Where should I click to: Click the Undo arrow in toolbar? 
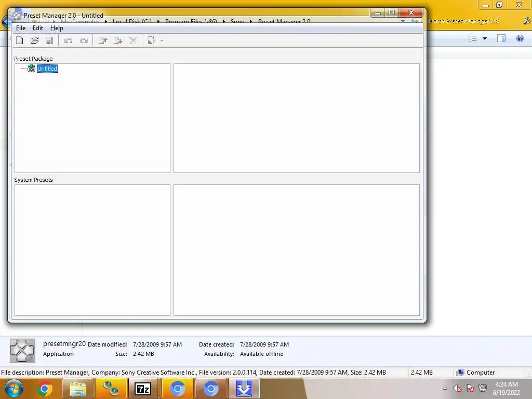pyautogui.click(x=68, y=41)
